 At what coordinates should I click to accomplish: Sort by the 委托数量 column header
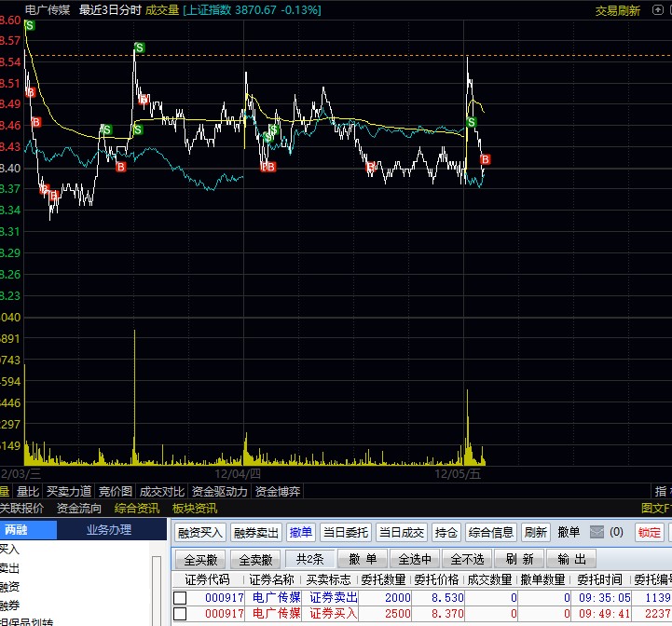[384, 579]
